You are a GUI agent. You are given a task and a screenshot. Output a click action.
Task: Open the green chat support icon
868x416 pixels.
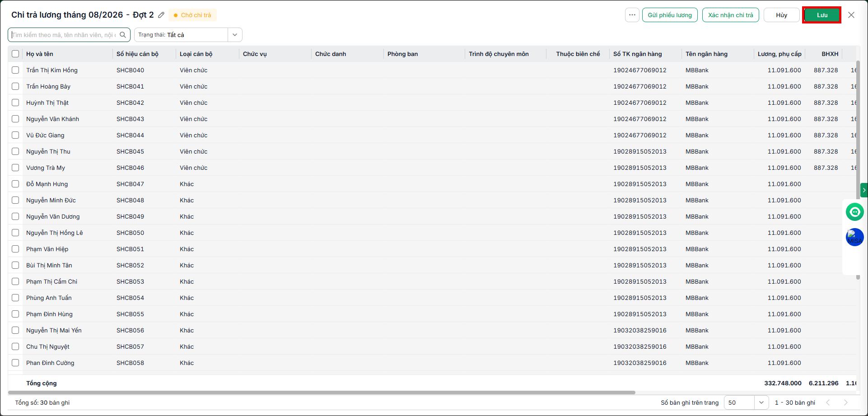854,212
